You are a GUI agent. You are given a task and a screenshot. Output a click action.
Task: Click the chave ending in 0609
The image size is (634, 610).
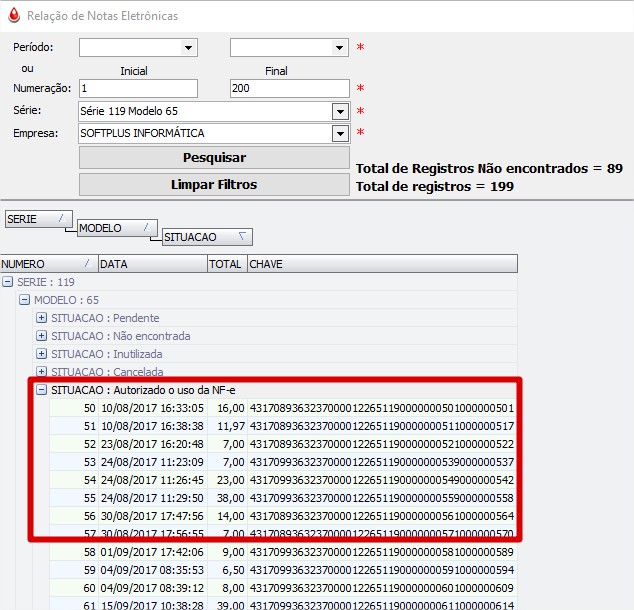[382, 588]
